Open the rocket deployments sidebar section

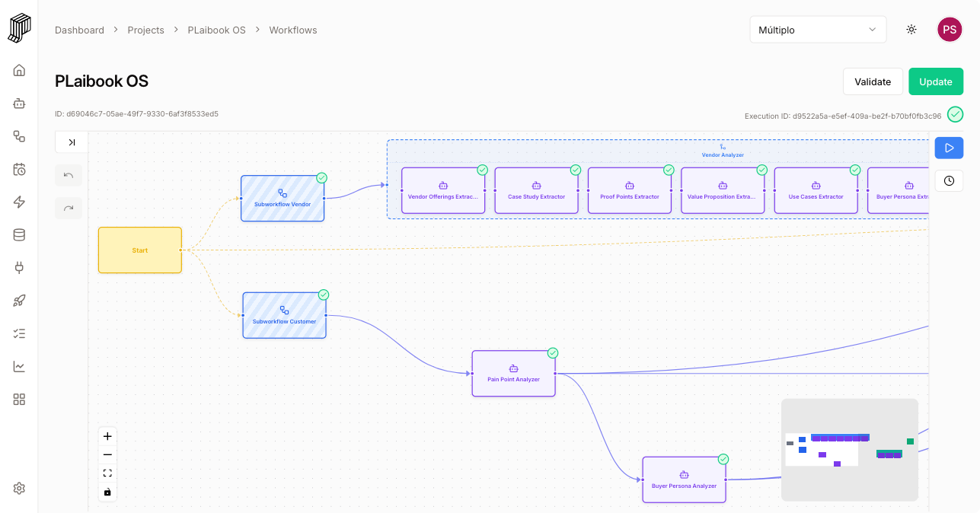tap(19, 301)
